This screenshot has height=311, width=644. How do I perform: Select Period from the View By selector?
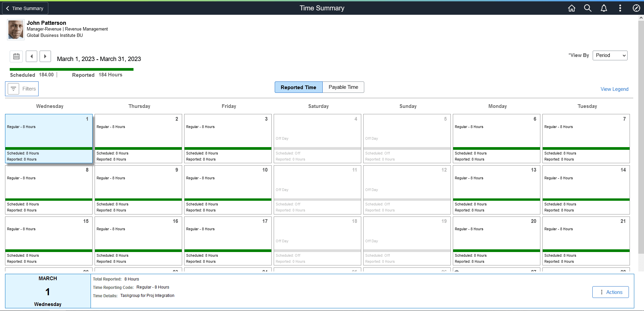pos(609,55)
